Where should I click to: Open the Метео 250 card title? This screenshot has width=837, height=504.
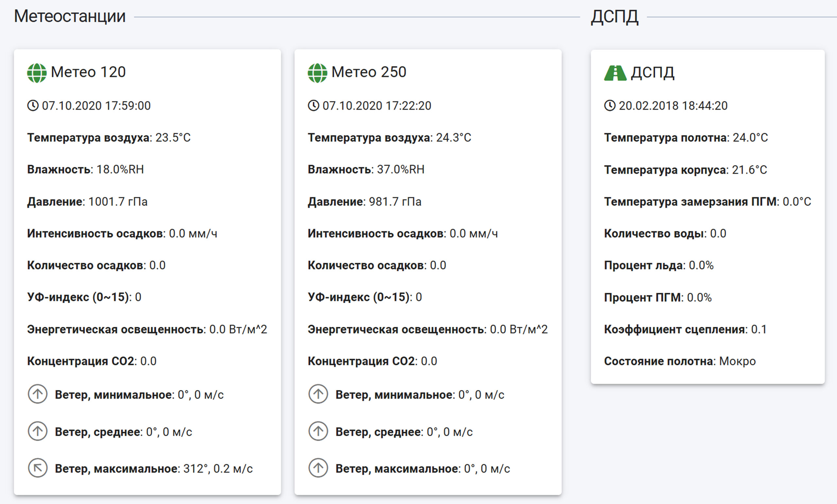(x=369, y=72)
